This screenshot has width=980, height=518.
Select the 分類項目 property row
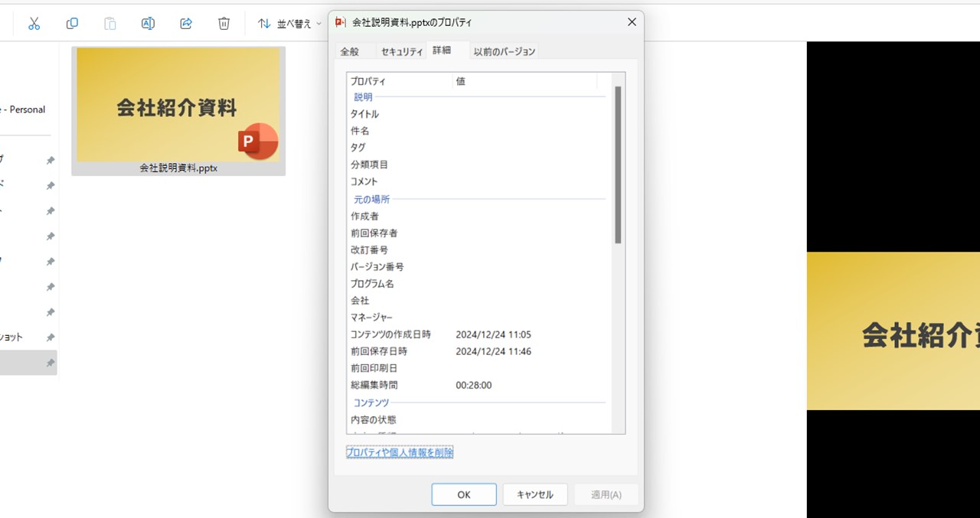tap(479, 165)
